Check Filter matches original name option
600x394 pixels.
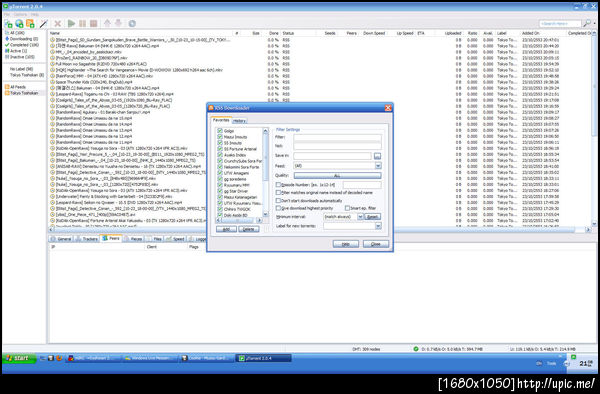279,193
